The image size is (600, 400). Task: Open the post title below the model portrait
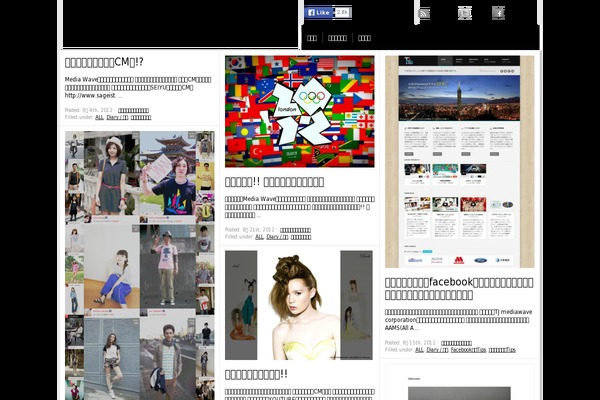coord(256,374)
